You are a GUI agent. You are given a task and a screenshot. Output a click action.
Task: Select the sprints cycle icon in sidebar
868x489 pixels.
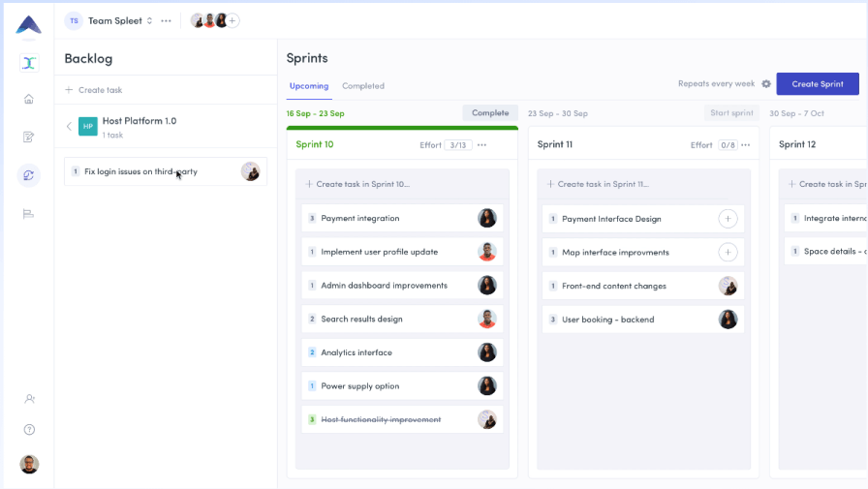click(29, 175)
